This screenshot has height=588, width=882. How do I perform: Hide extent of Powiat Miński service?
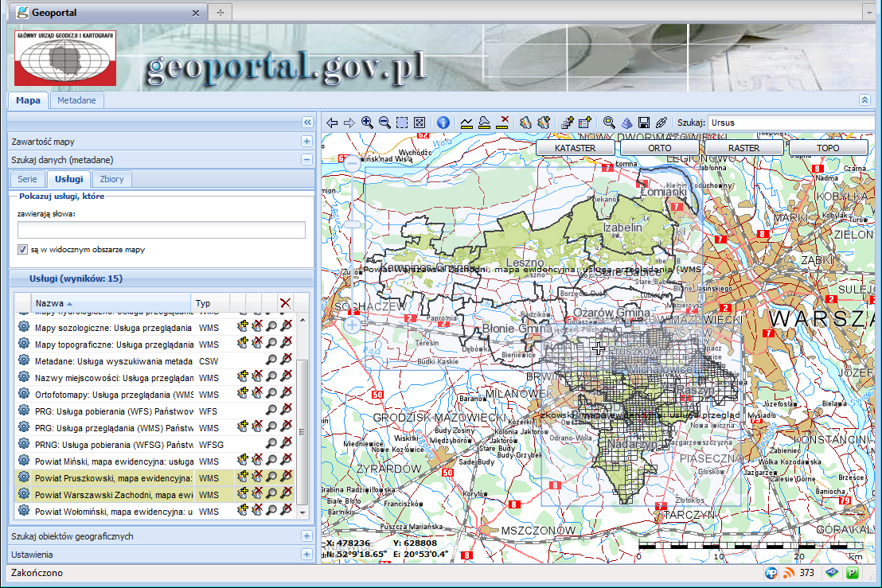coord(287,461)
